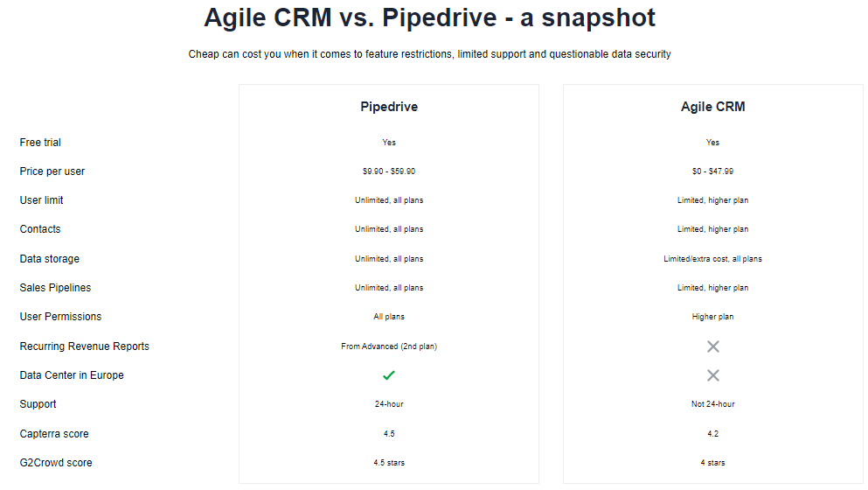Select Agile CRM's price range $0 - $47.99

tap(713, 171)
